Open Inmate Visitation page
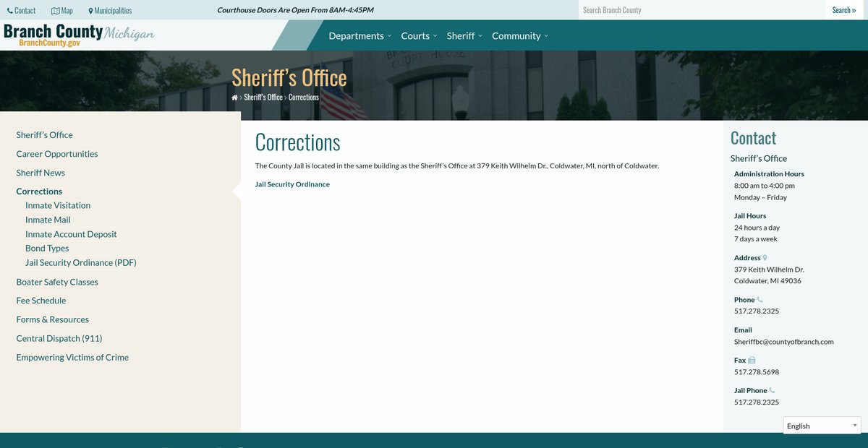The image size is (868, 448). click(x=58, y=205)
